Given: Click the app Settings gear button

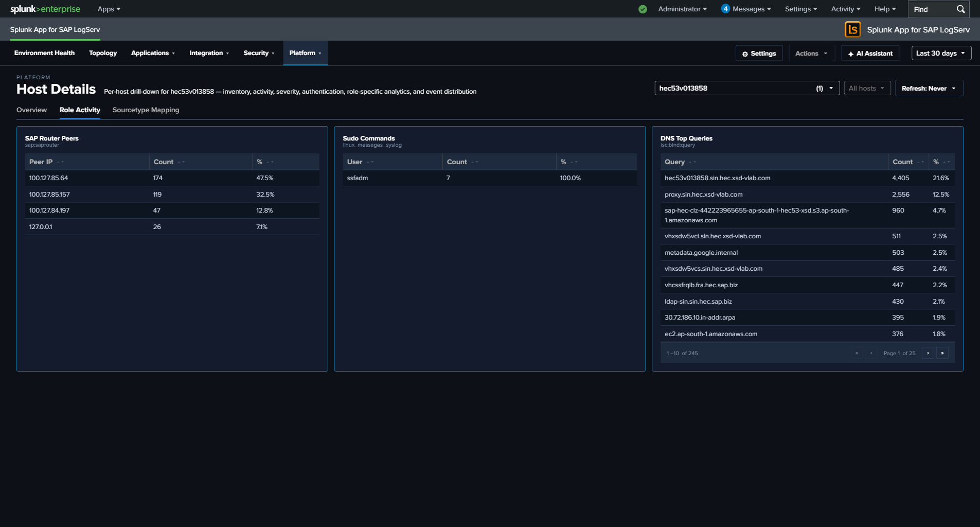Looking at the screenshot, I should [759, 53].
